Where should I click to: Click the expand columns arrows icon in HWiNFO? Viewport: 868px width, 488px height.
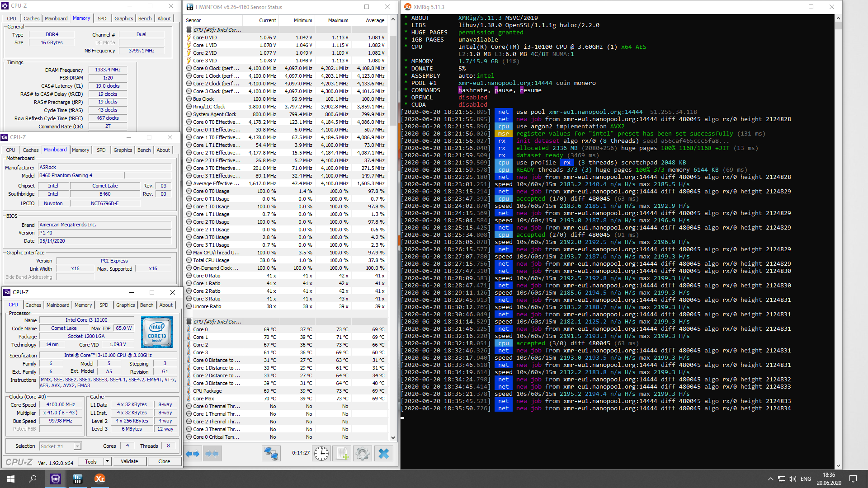[193, 454]
